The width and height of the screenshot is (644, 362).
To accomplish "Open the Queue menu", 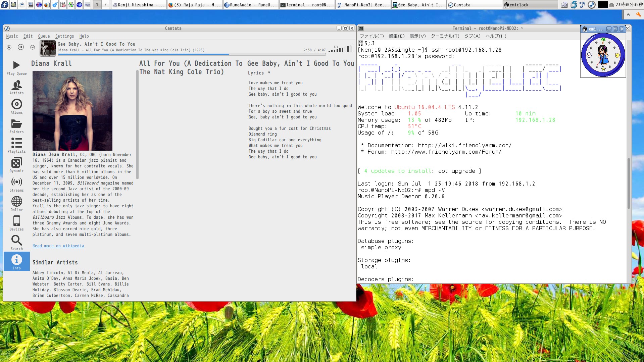I will click(44, 36).
